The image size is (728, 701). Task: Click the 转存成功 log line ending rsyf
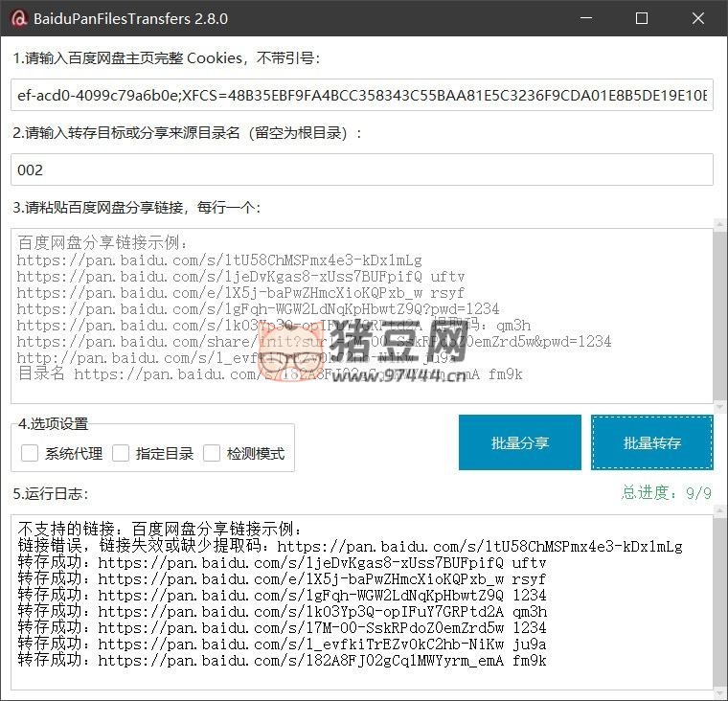click(282, 579)
